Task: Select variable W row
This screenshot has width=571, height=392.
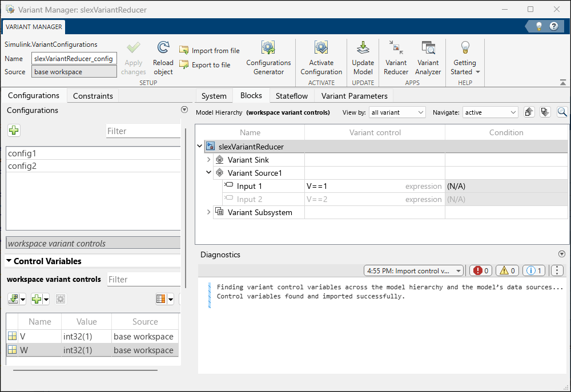Action: (x=93, y=350)
